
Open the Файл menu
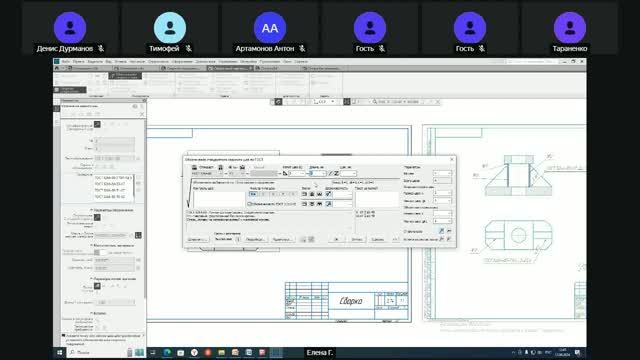tap(66, 62)
